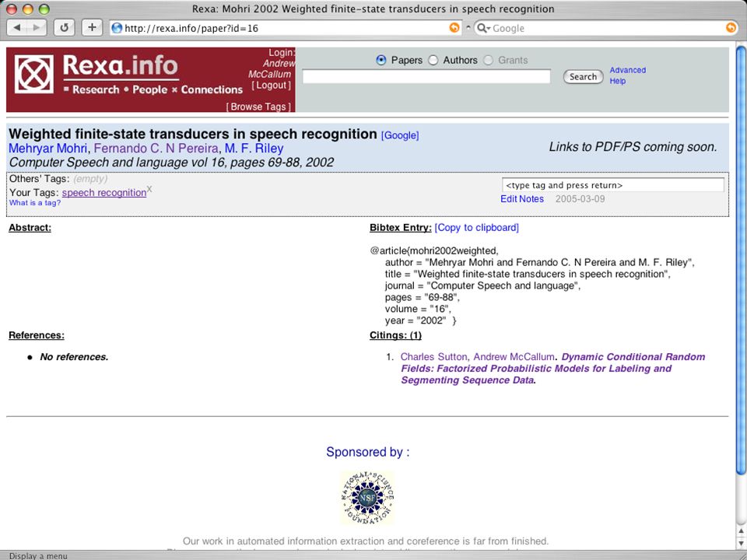Image resolution: width=747 pixels, height=560 pixels.
Task: Open author M. F. Riley's page
Action: (x=254, y=148)
